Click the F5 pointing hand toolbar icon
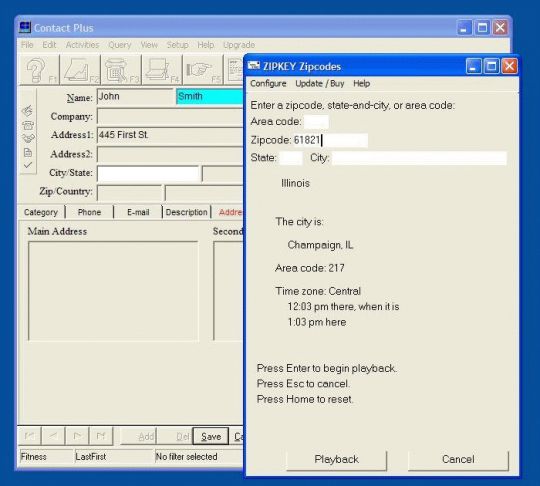This screenshot has width=540, height=486. pyautogui.click(x=203, y=70)
